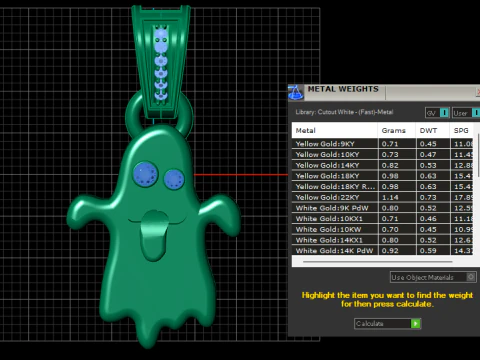Select the ghost's larger left eye gem
The image size is (480, 360).
(x=145, y=174)
